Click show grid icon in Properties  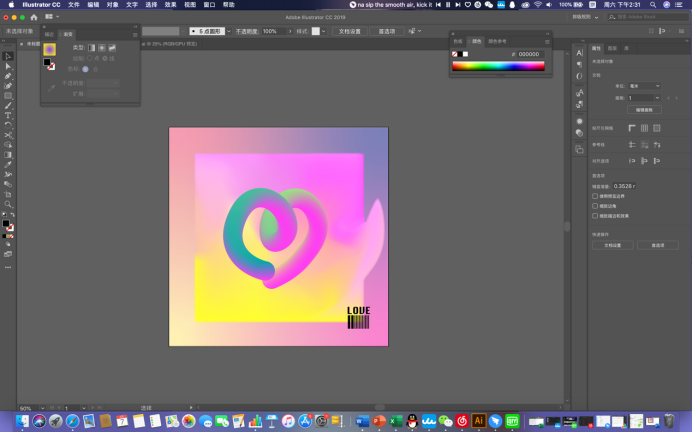pos(644,128)
